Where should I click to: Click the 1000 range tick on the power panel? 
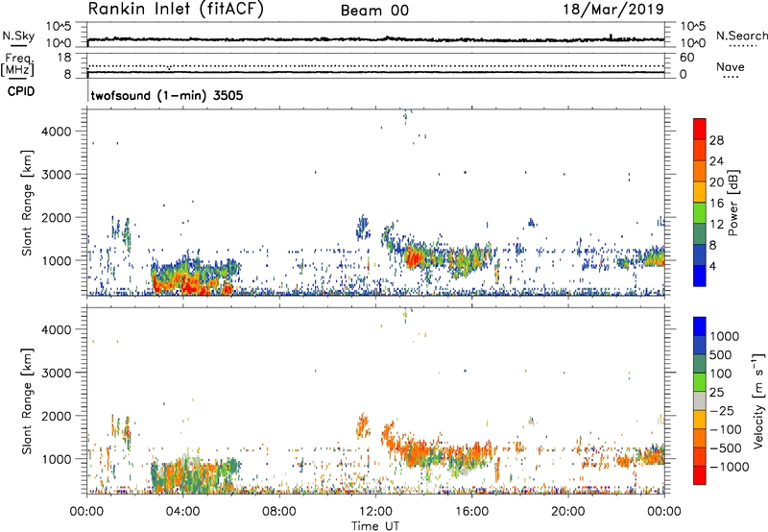tap(57, 260)
